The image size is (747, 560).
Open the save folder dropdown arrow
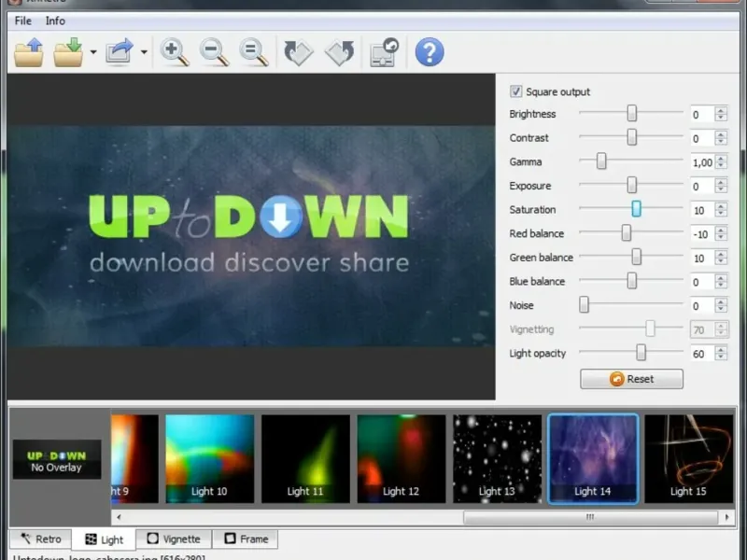tap(93, 52)
